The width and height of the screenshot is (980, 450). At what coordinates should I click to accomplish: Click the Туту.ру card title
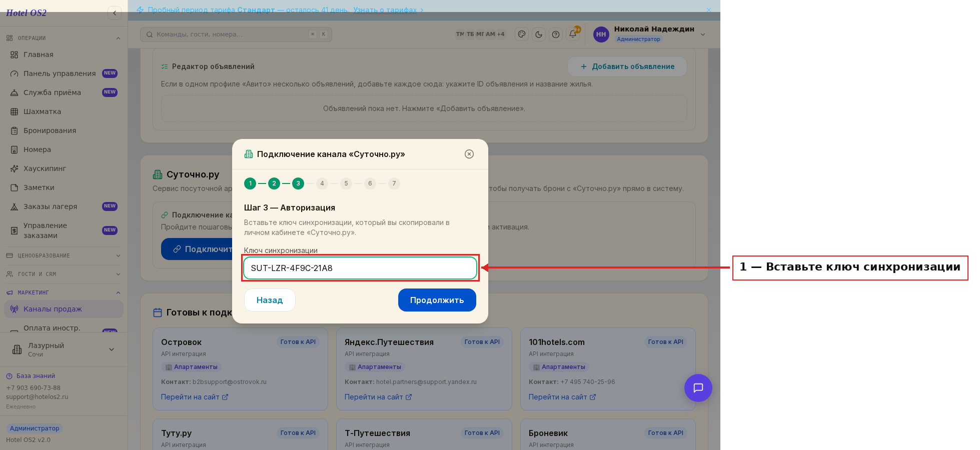(x=177, y=433)
